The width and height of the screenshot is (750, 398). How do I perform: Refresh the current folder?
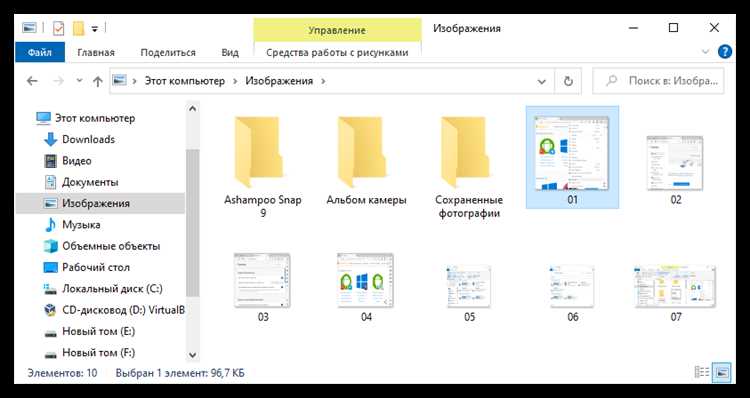pyautogui.click(x=568, y=81)
